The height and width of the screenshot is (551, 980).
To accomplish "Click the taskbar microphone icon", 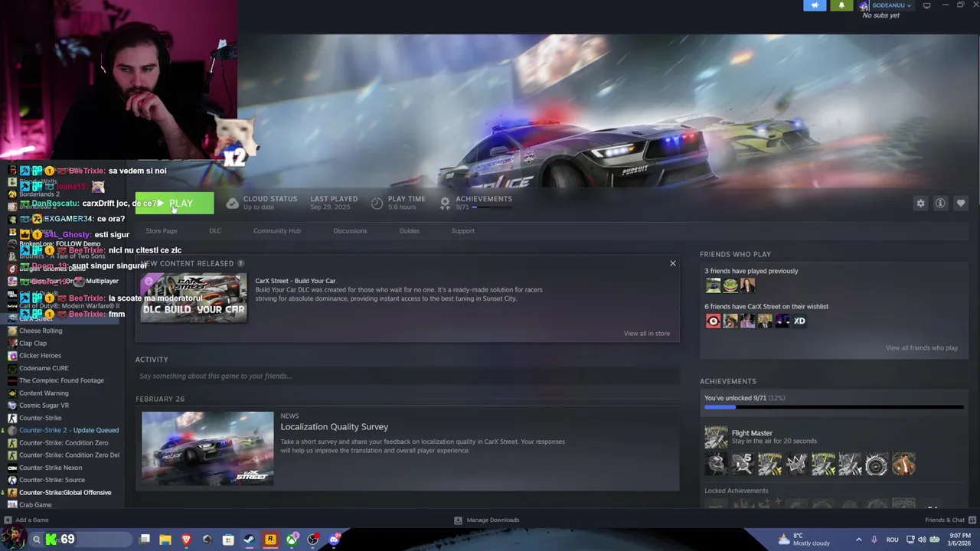I will (874, 540).
